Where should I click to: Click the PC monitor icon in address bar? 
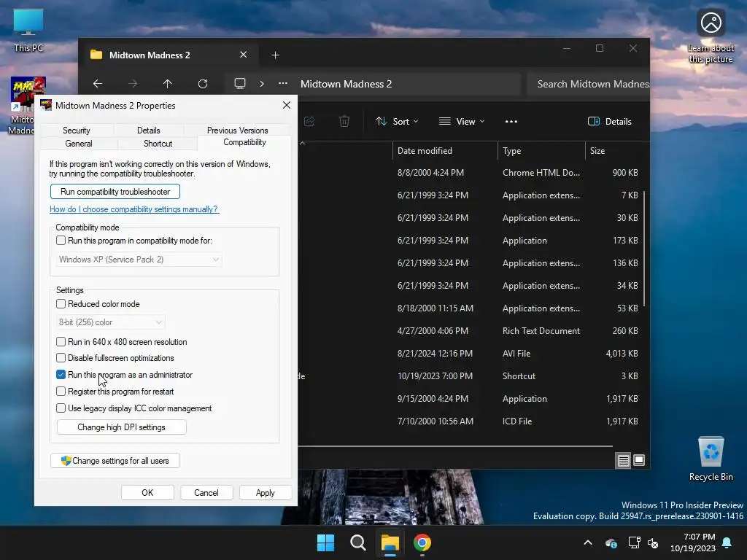pos(239,84)
